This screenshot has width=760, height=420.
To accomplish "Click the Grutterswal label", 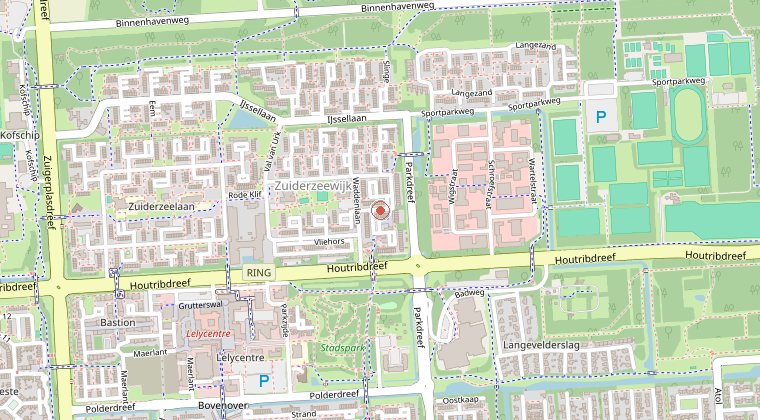I will tap(200, 306).
